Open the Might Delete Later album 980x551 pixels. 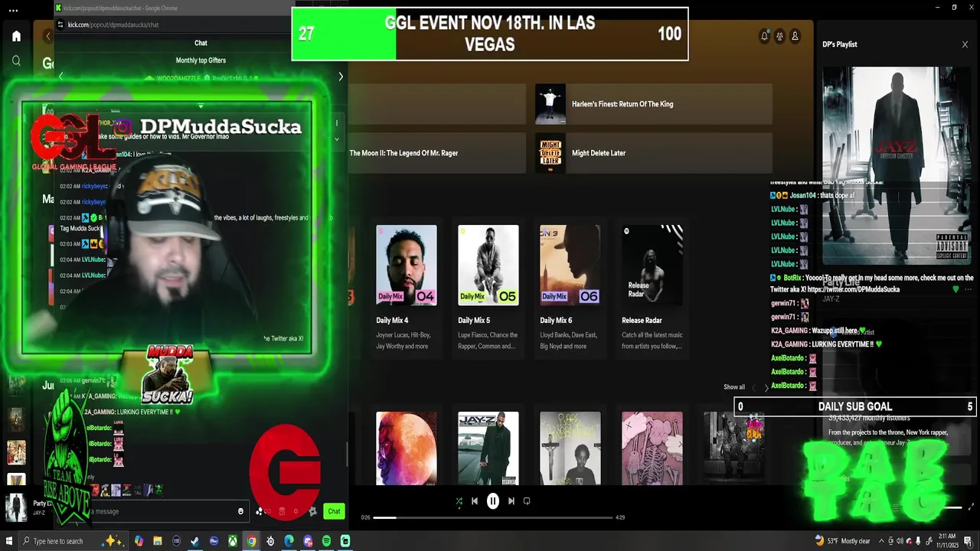click(x=654, y=153)
